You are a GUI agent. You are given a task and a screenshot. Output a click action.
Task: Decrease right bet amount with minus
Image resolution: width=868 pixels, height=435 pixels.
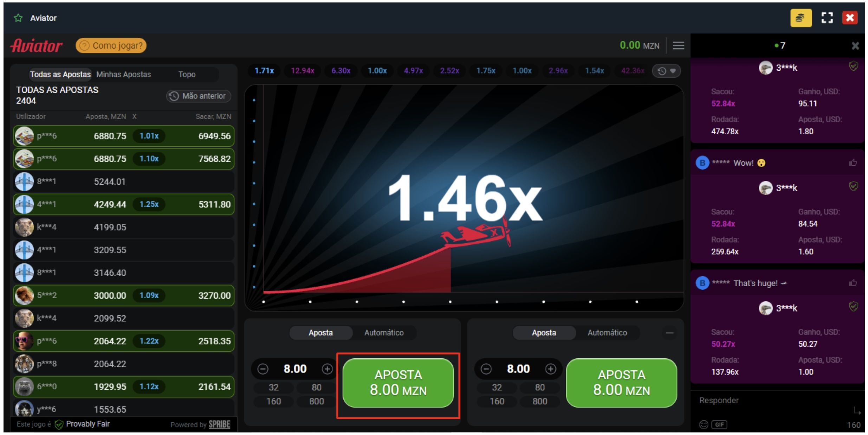[486, 369]
